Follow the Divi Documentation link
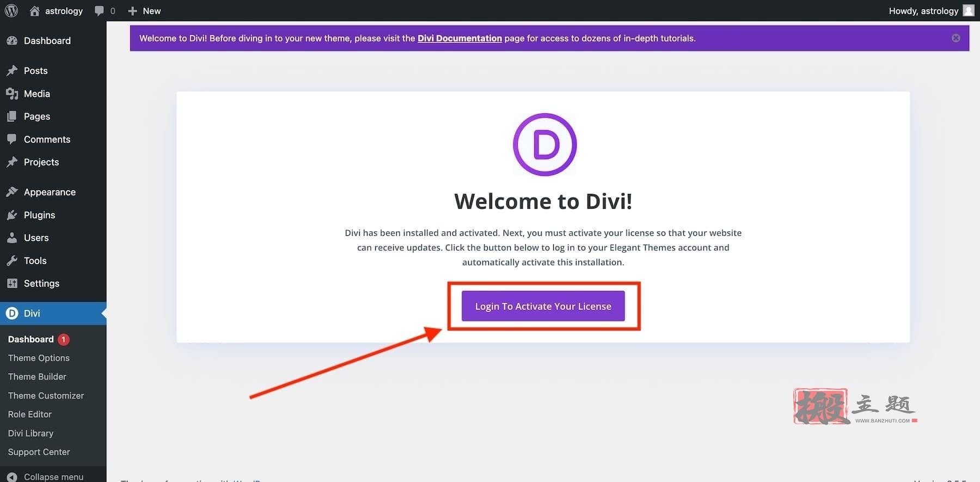 [460, 38]
